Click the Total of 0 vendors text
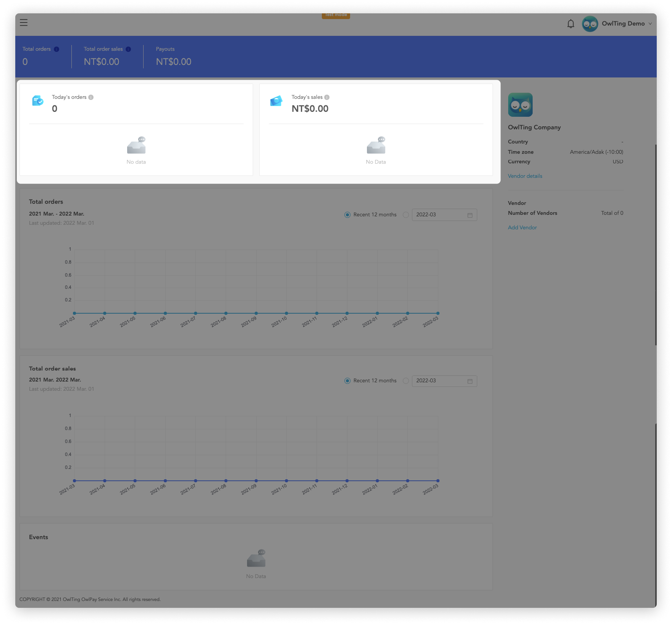Viewport: 672px width, 625px height. [x=612, y=213]
